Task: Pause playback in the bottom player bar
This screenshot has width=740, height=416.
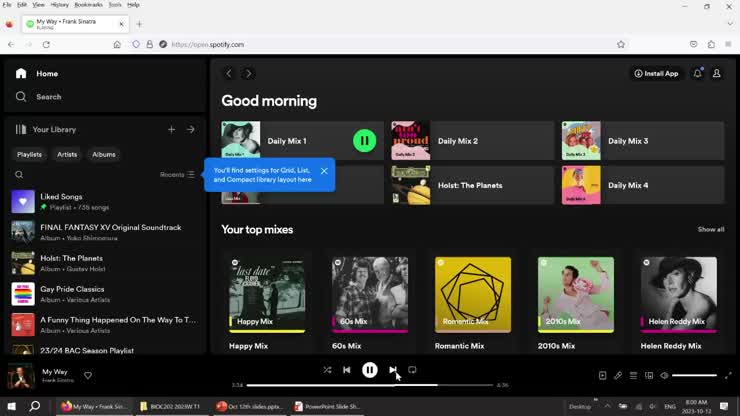Action: 369,370
